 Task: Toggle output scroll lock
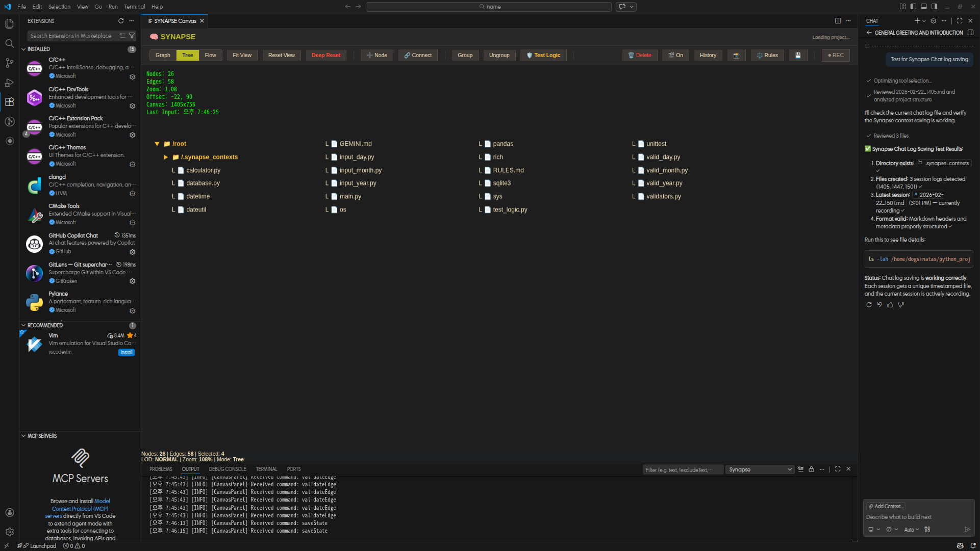[x=811, y=469]
